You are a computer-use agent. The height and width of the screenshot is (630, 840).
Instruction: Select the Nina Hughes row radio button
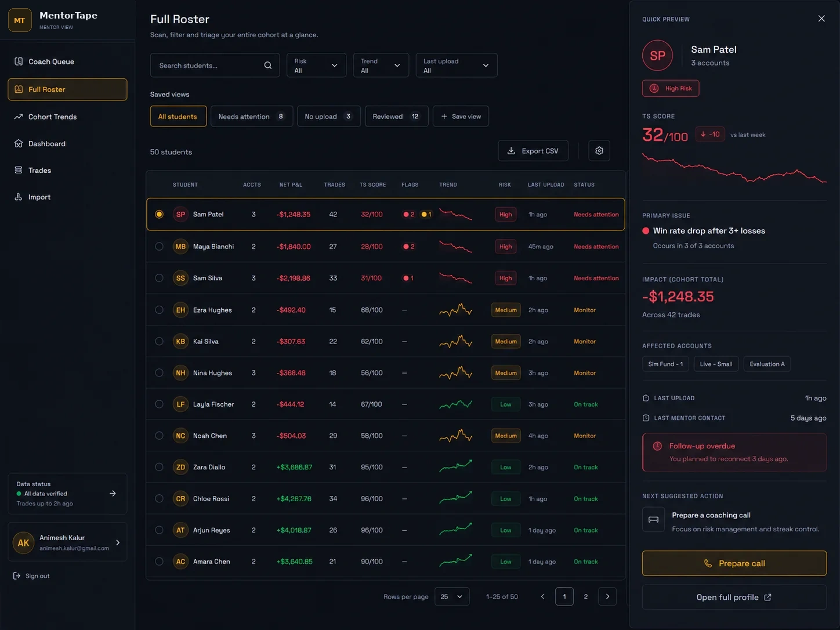click(159, 373)
